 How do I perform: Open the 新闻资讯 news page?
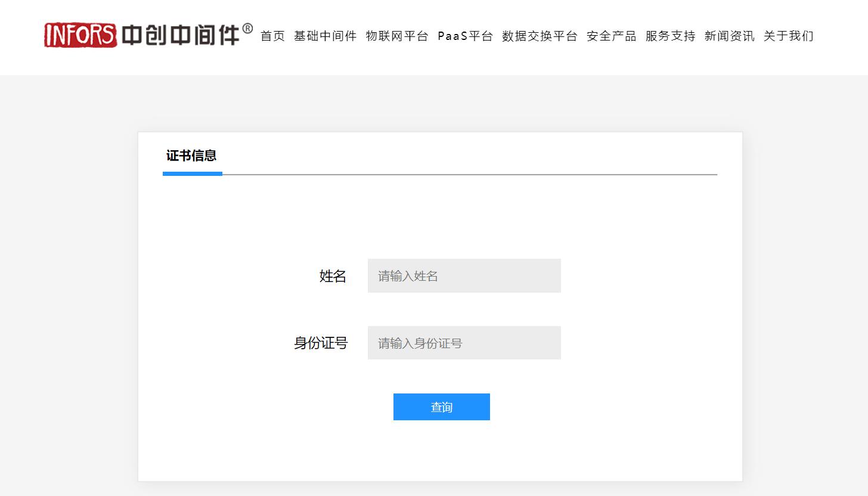pyautogui.click(x=729, y=36)
